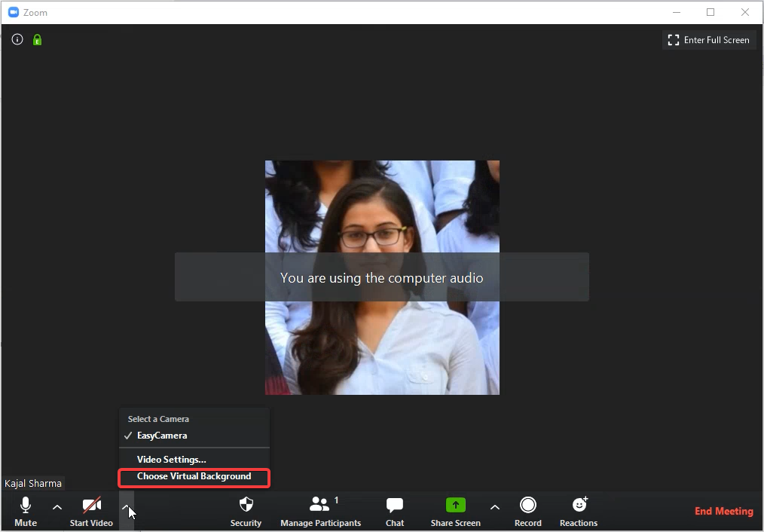This screenshot has width=764, height=532.
Task: Start Video with the camera icon
Action: [91, 506]
